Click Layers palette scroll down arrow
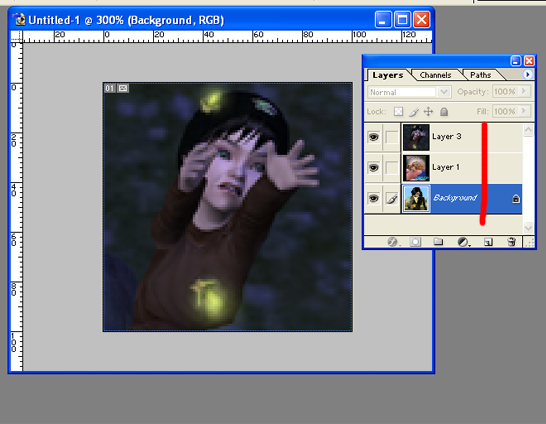This screenshot has width=546, height=424. coord(528,228)
